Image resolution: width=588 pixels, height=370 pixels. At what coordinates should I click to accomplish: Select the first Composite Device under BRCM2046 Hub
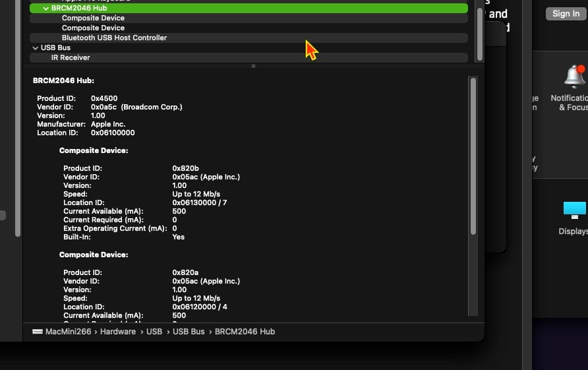pyautogui.click(x=249, y=18)
